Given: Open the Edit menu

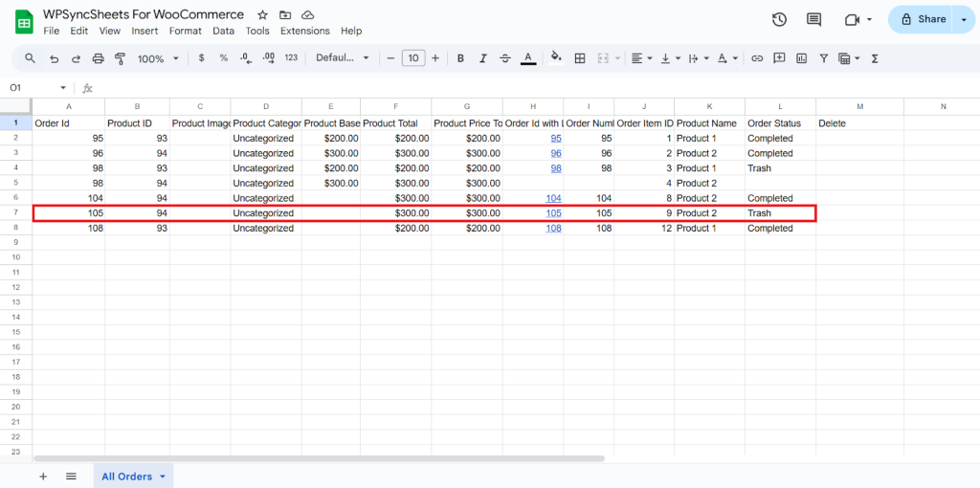Looking at the screenshot, I should 79,31.
